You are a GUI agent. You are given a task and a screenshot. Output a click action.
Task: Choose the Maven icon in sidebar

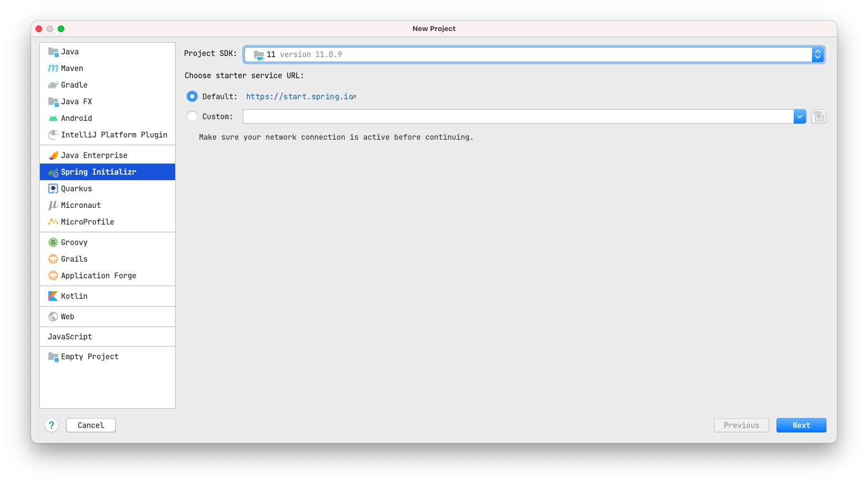pos(53,68)
